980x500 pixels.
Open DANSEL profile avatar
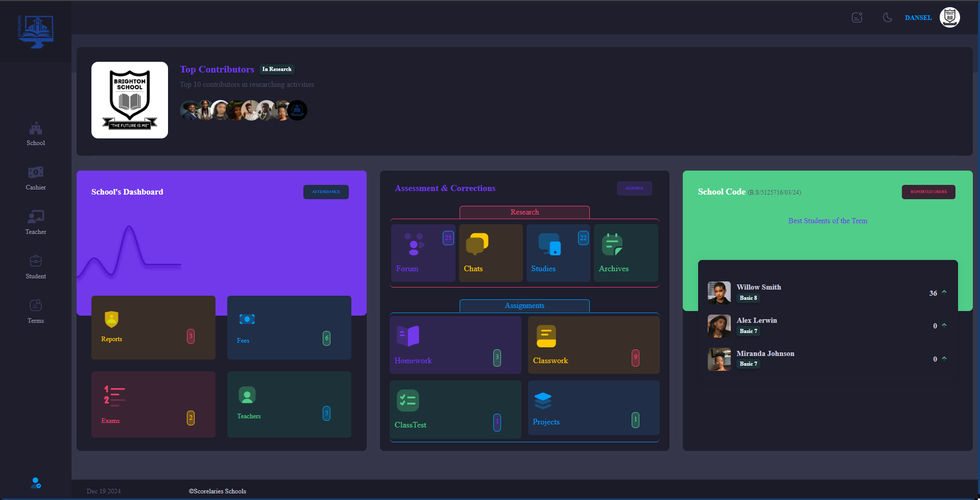click(949, 17)
